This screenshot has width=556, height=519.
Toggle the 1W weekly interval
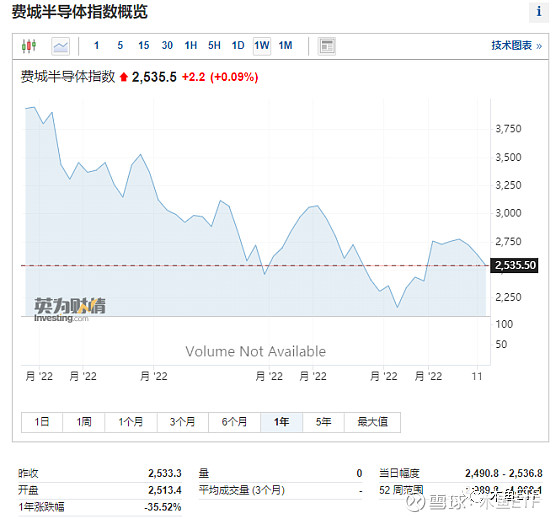[x=262, y=46]
